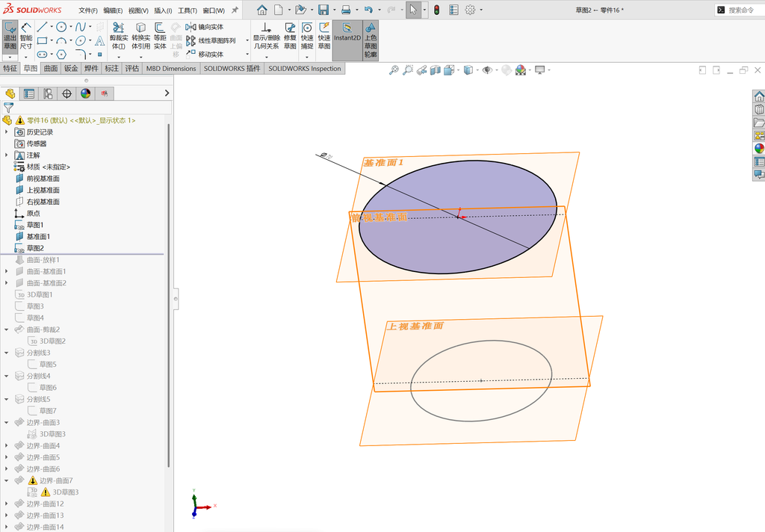Click Edit Appearance color ball in view toolbar
Image resolution: width=765 pixels, height=532 pixels.
click(521, 70)
